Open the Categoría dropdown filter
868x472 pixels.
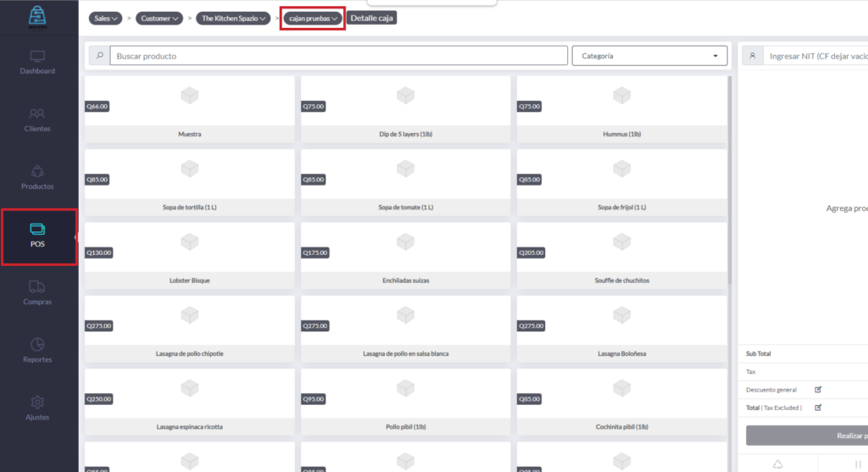tap(649, 56)
